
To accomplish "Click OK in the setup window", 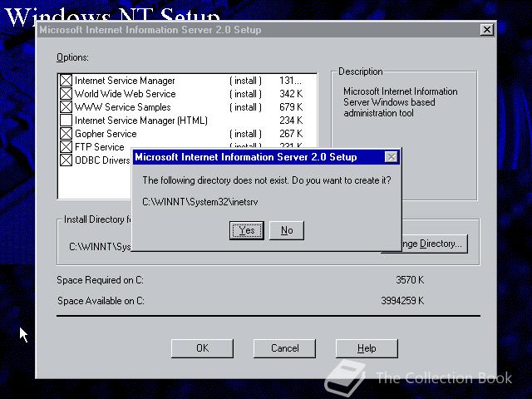I will coord(202,348).
